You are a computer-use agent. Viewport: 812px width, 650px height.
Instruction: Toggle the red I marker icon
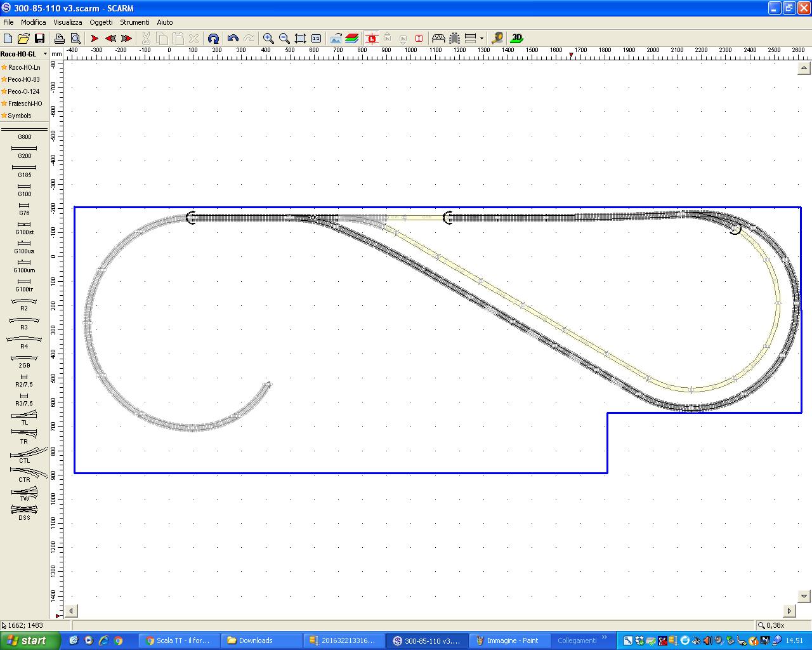[x=419, y=38]
